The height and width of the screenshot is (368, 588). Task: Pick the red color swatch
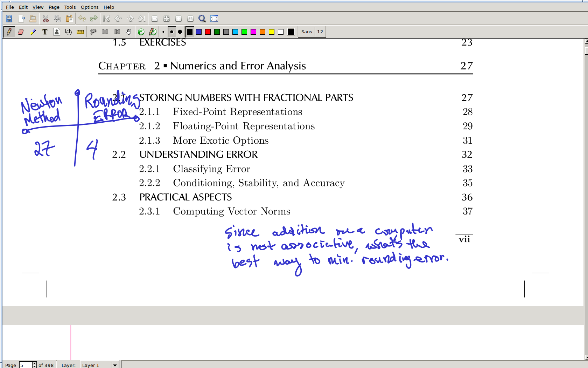coord(208,32)
